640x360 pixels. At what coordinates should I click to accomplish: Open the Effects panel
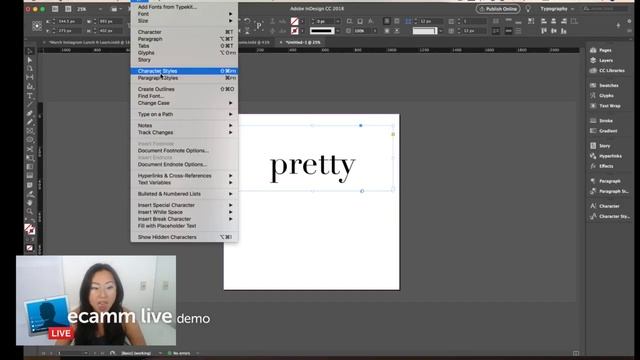[x=602, y=166]
